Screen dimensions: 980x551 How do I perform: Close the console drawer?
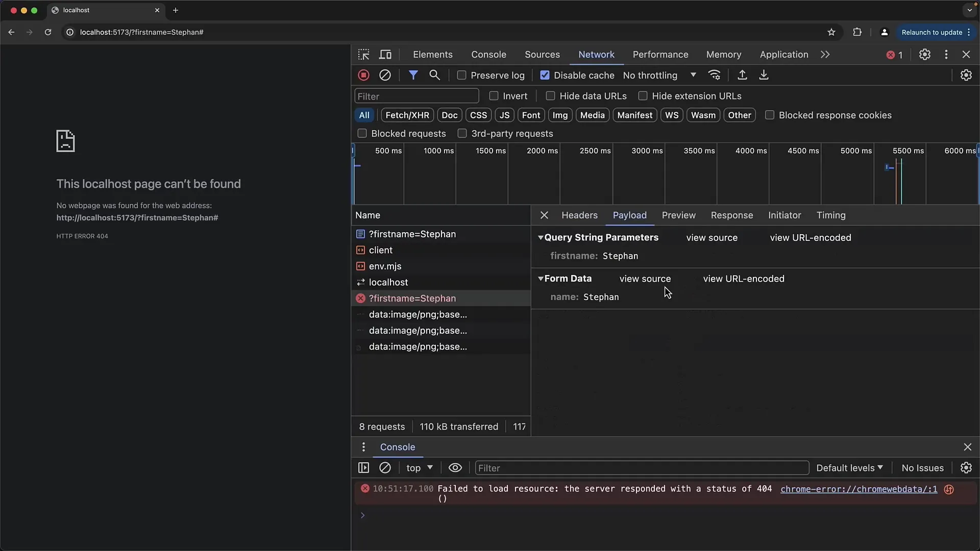(967, 447)
